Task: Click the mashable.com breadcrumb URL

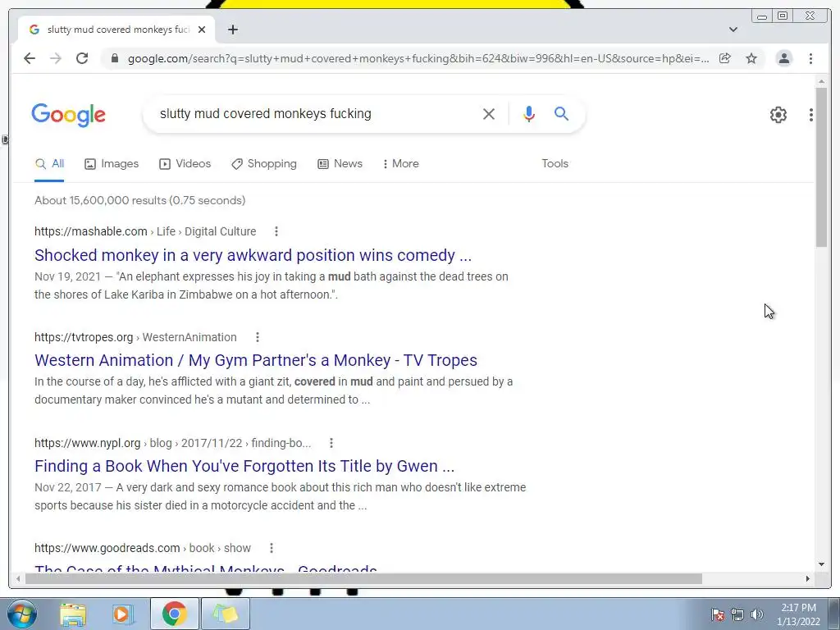Action: click(145, 231)
